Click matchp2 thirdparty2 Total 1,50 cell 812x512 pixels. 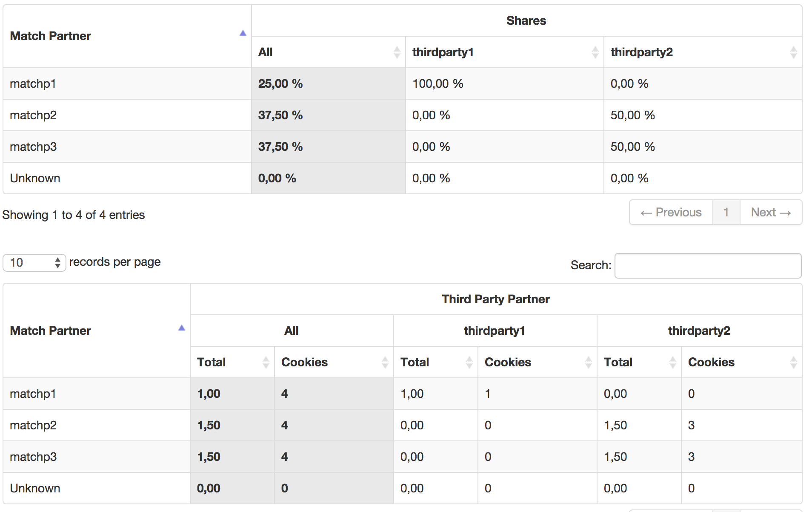pyautogui.click(x=639, y=425)
